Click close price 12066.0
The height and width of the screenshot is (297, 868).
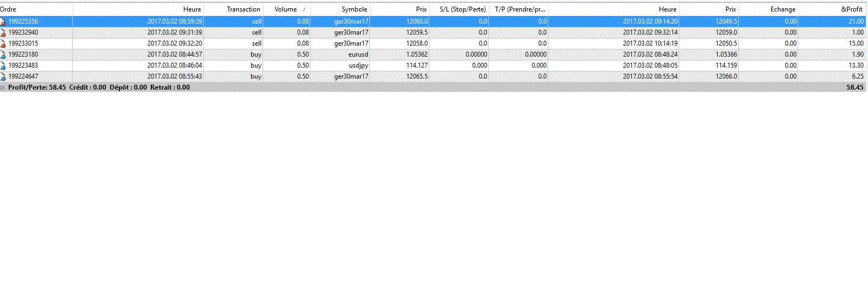[x=727, y=76]
